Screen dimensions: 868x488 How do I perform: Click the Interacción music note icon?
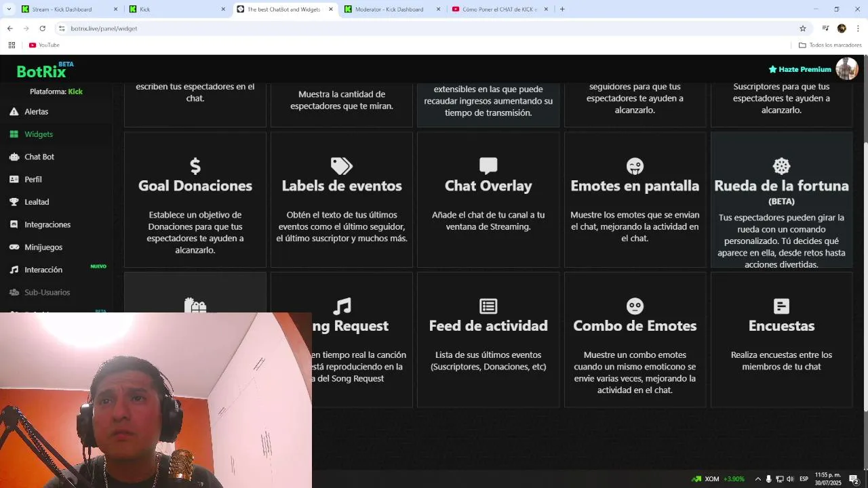(x=14, y=270)
